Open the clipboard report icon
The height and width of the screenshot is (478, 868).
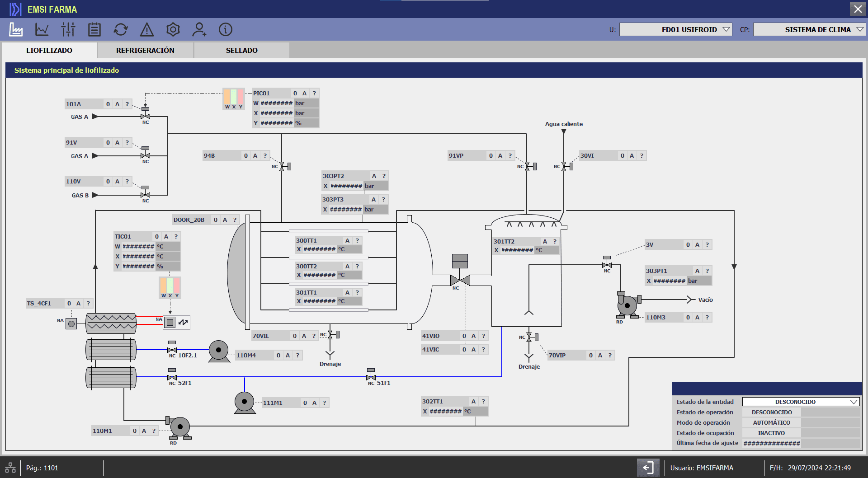[x=94, y=30]
